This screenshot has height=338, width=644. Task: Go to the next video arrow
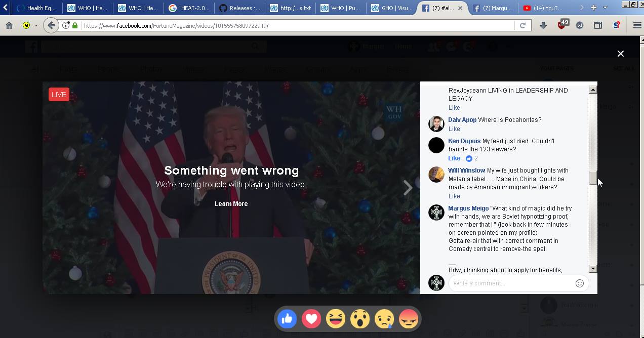(408, 188)
